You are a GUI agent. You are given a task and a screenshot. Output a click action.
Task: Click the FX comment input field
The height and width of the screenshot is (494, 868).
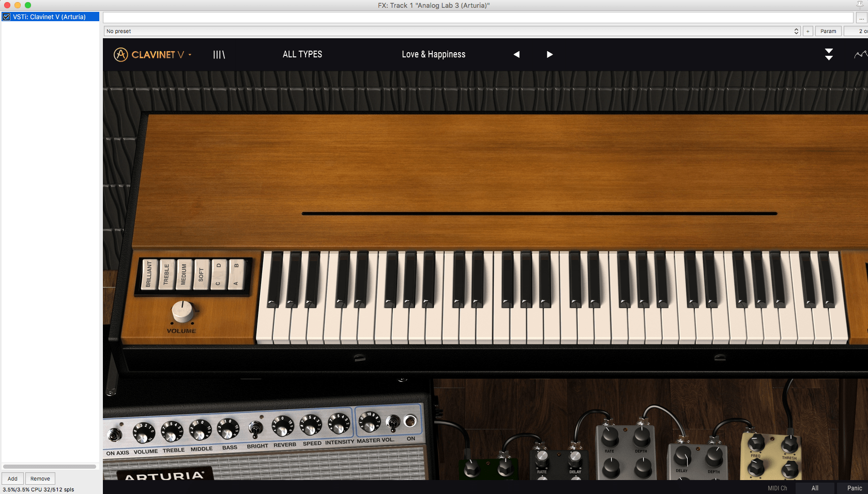(x=478, y=18)
